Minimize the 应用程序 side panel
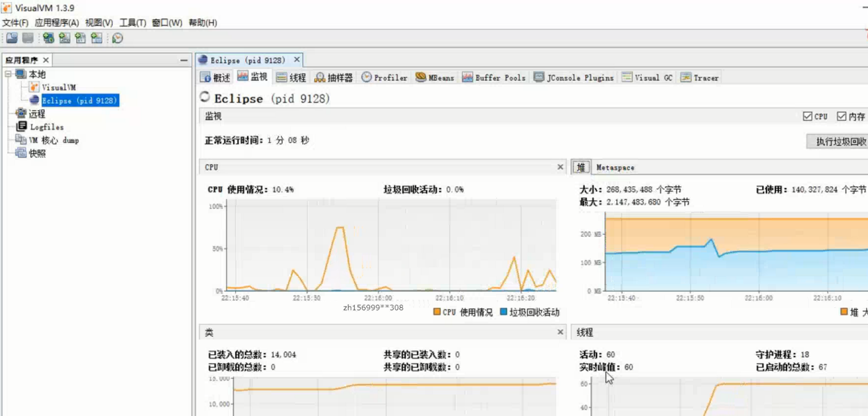The image size is (868, 416). point(184,60)
